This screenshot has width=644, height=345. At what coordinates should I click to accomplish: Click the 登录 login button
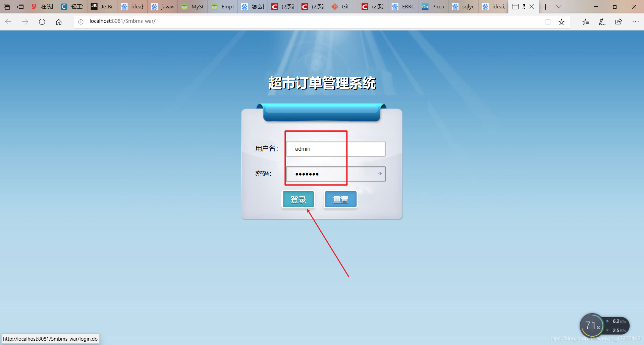click(x=298, y=199)
